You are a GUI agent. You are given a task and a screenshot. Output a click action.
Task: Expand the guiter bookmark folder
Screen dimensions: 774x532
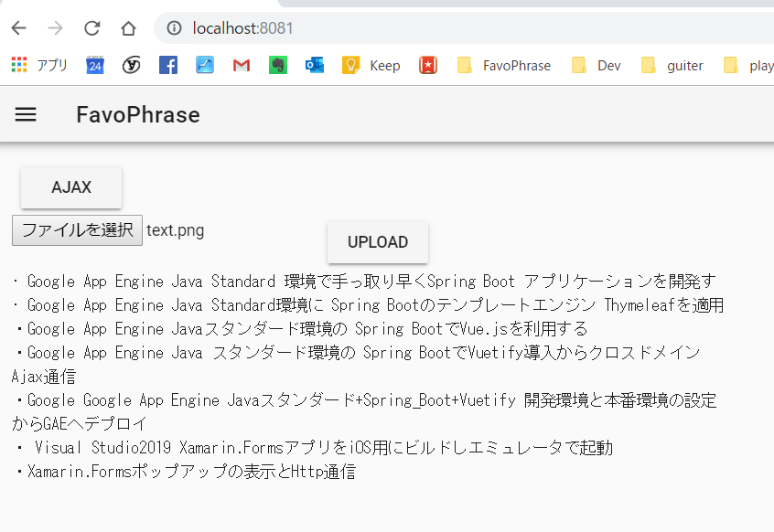[672, 65]
